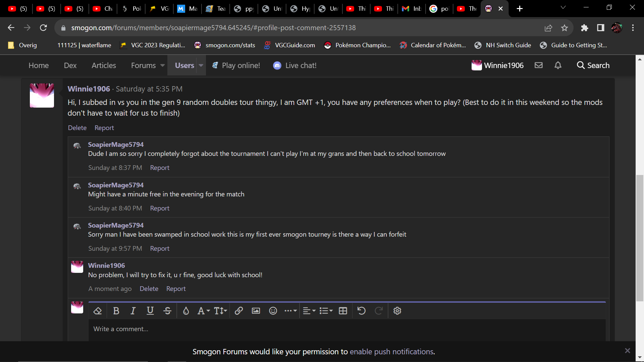Toggle bold formatting in comment editor
Screen dimensions: 644x362
coord(116,311)
